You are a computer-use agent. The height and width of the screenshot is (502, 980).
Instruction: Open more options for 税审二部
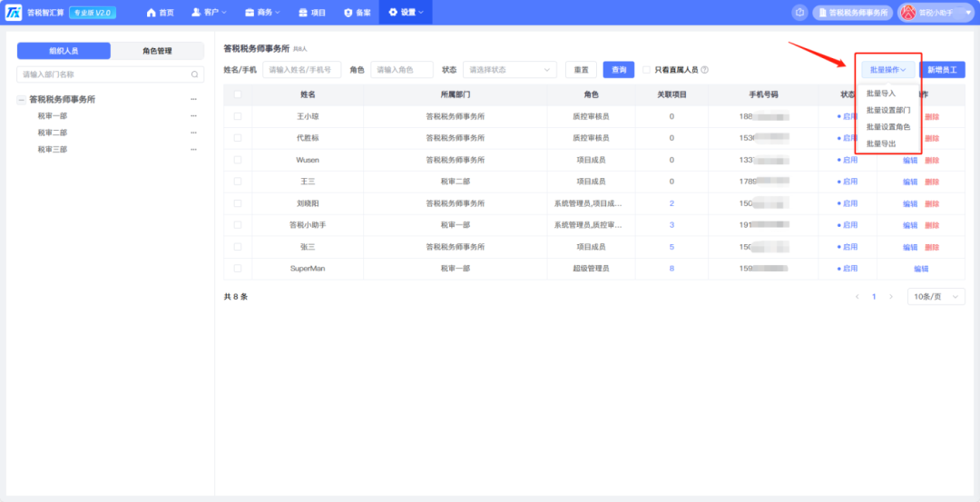click(x=194, y=133)
